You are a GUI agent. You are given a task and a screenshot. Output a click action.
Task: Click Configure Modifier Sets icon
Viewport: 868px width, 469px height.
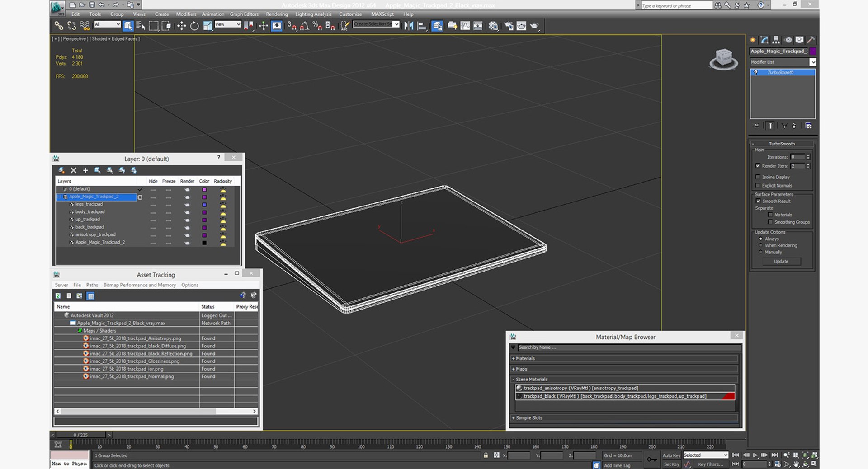(808, 126)
